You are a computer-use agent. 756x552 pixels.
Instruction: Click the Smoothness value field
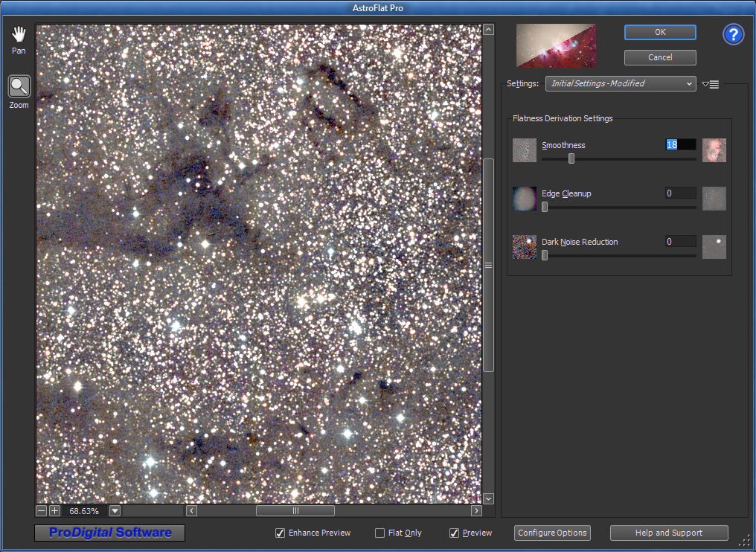680,144
